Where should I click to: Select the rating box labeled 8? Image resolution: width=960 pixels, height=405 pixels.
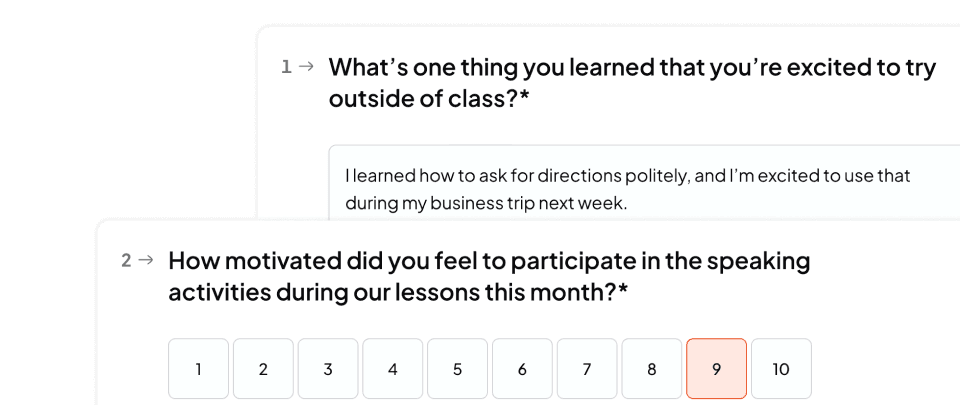point(651,369)
